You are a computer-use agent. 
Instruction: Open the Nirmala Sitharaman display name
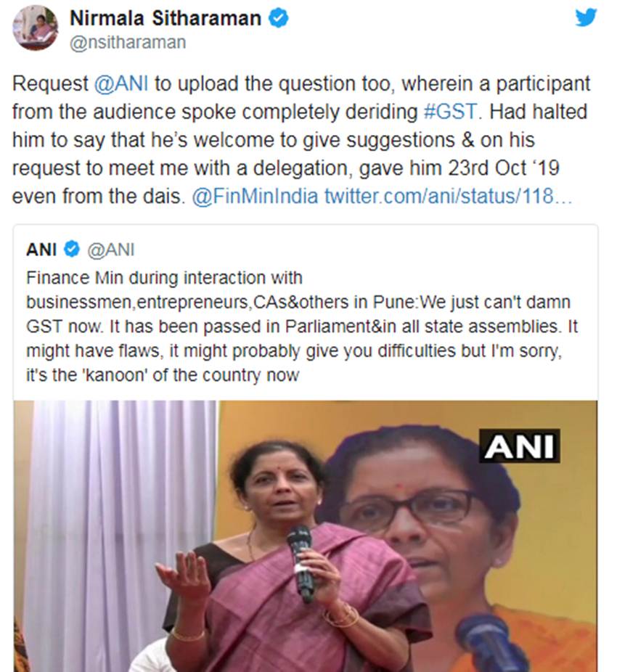(166, 18)
